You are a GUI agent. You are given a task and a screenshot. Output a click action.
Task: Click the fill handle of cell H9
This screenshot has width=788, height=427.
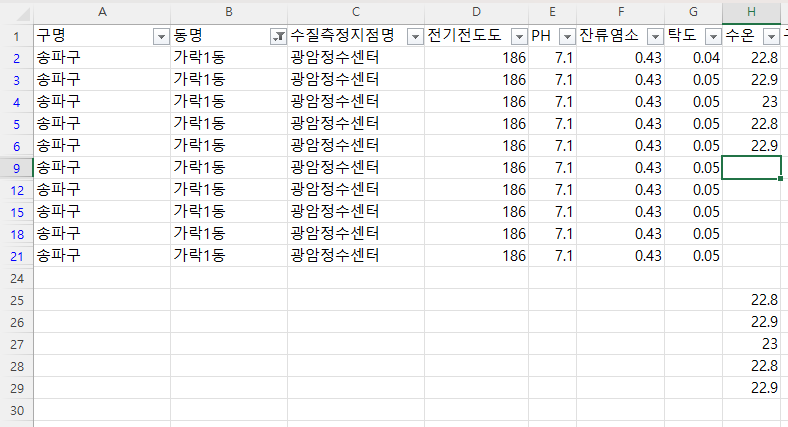coord(780,178)
